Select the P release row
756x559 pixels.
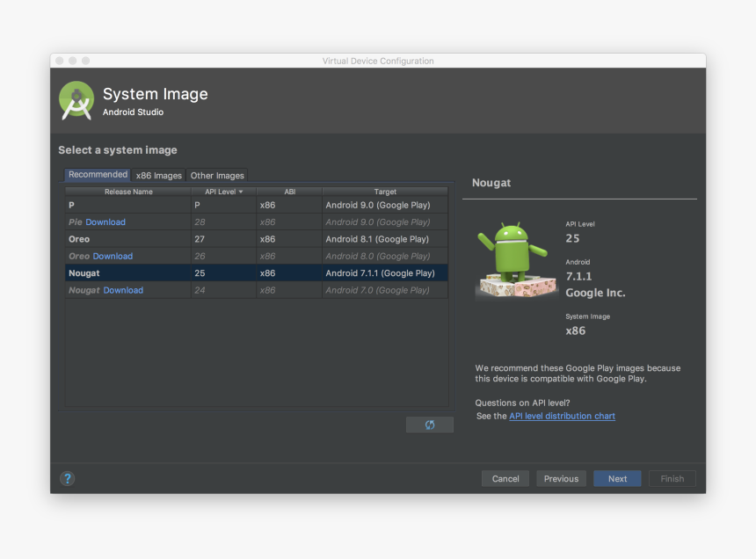[x=257, y=206]
